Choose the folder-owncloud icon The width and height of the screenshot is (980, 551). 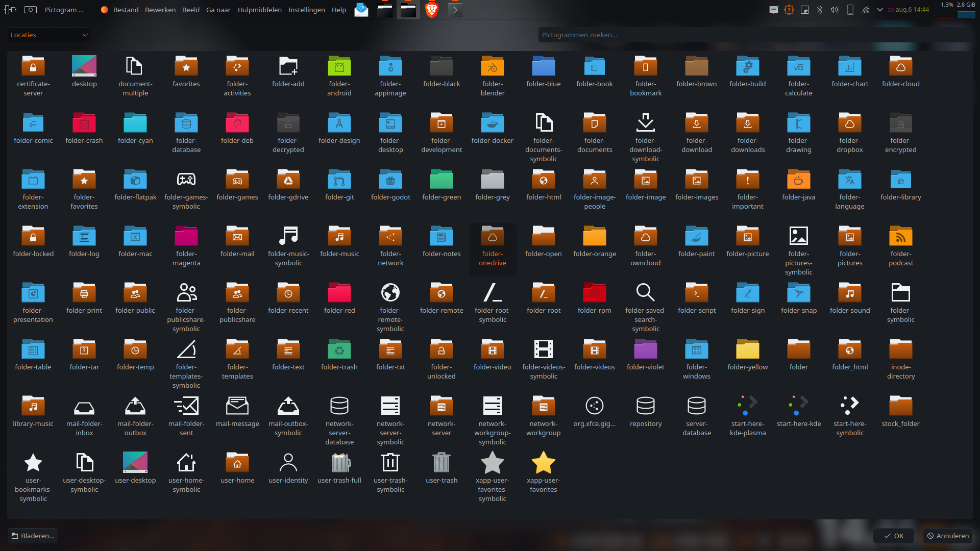coord(645,237)
